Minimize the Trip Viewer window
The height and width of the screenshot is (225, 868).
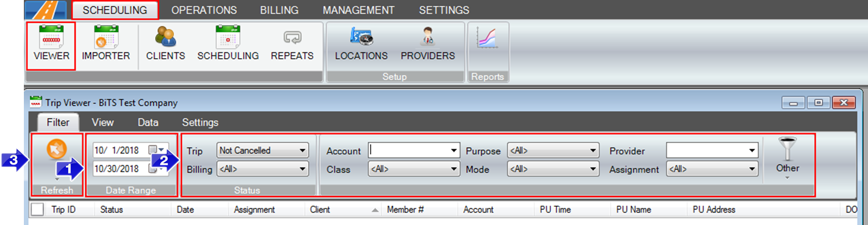coord(793,103)
